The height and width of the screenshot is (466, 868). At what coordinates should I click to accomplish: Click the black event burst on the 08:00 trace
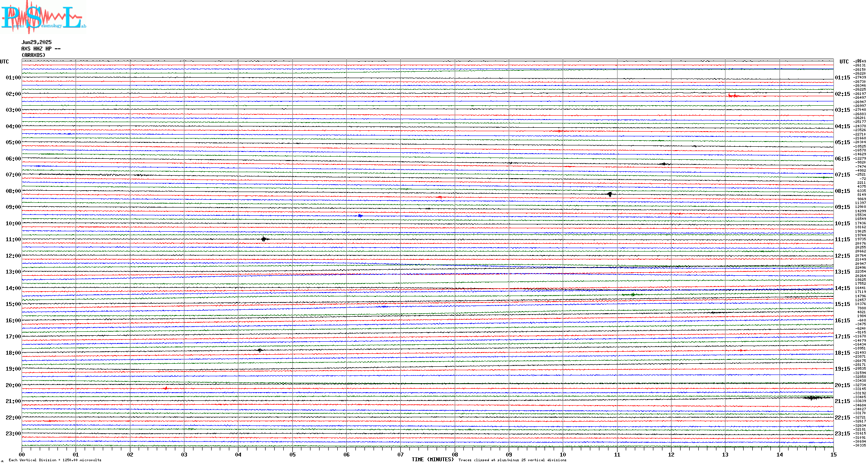coord(610,194)
